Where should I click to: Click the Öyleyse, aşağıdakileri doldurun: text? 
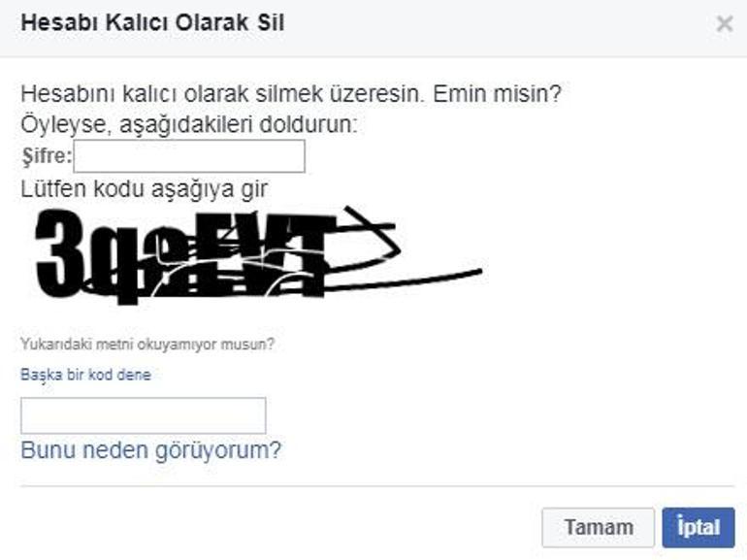[x=188, y=125]
